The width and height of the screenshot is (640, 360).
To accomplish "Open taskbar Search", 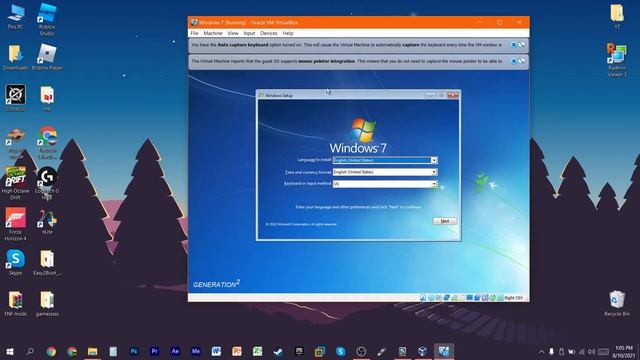I will point(30,351).
